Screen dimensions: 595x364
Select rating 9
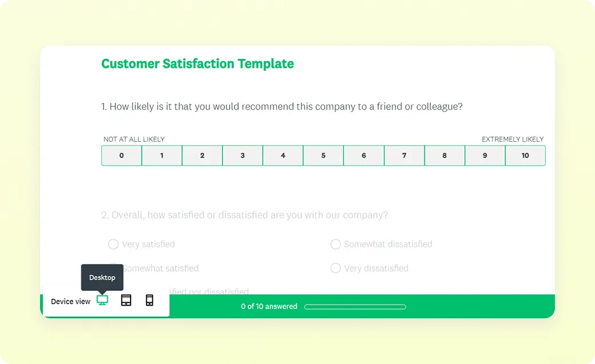pos(485,155)
